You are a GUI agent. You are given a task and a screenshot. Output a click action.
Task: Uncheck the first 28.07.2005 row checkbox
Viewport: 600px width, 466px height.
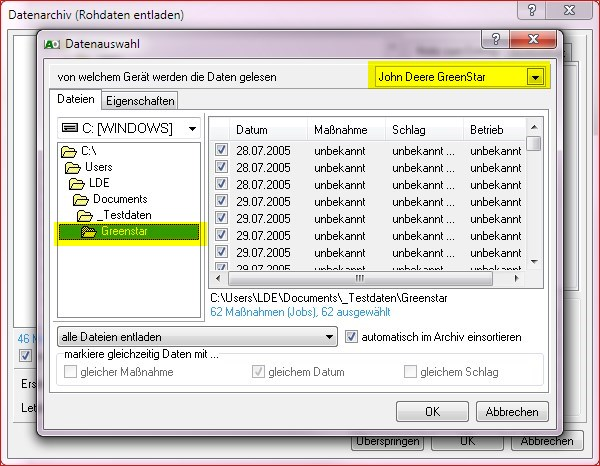(221, 150)
